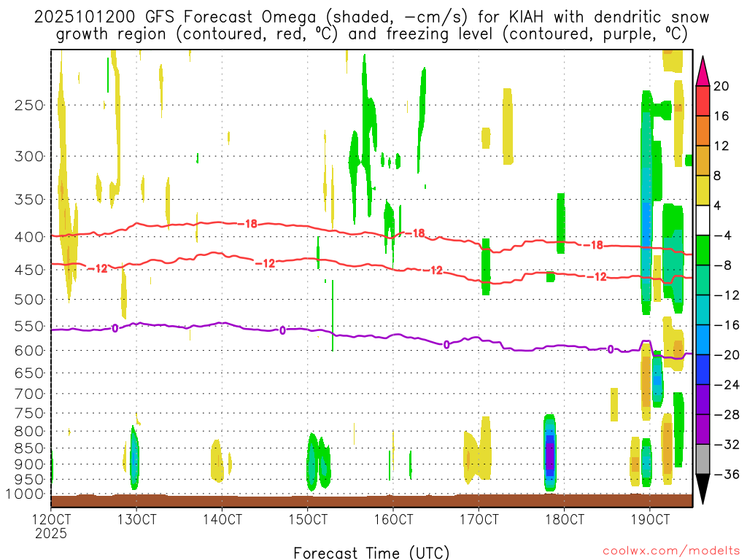Viewport: 747px width, 560px height.
Task: Click the colorbar value -4
Action: point(723,236)
